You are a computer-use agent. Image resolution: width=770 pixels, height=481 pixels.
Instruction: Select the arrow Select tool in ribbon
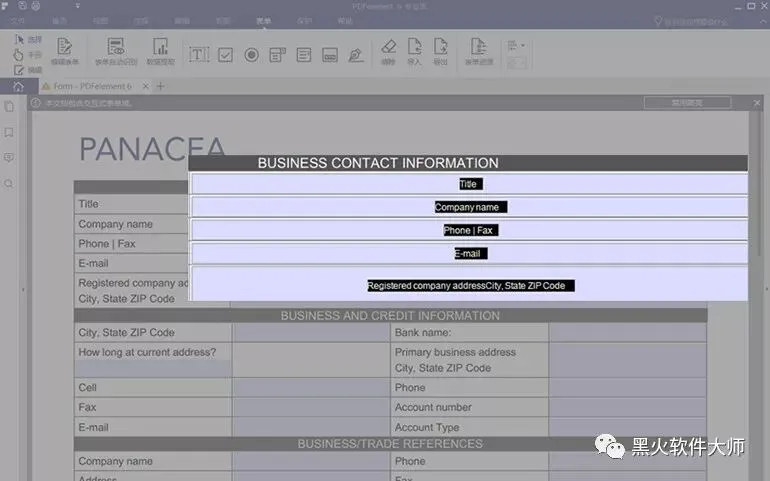pyautogui.click(x=27, y=39)
